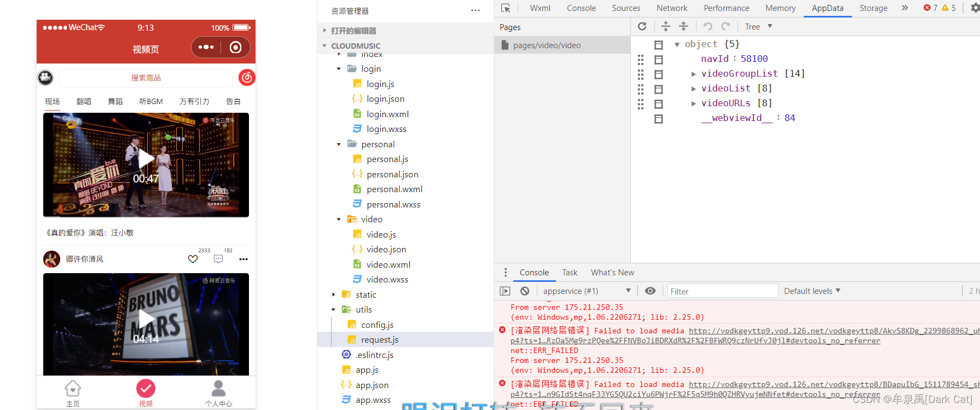Expand all AppData nodes icon

[666, 26]
